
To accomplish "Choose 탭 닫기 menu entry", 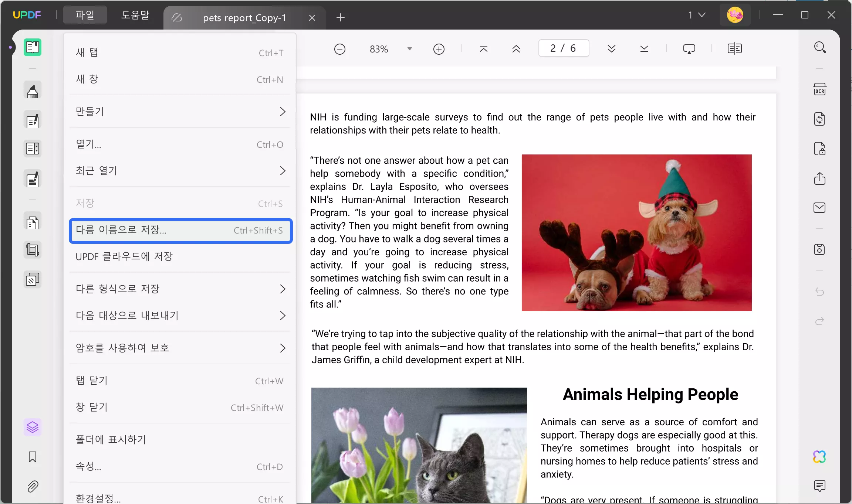I will [180, 381].
